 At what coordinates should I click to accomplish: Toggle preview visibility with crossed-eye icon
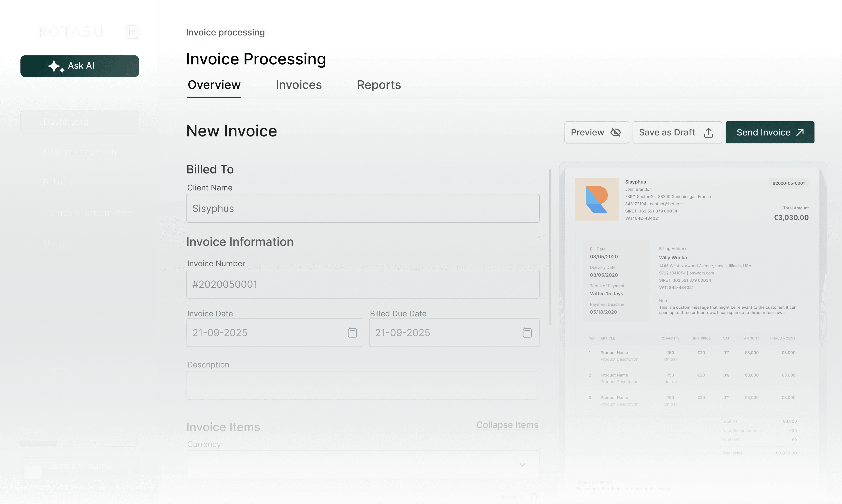tap(616, 133)
